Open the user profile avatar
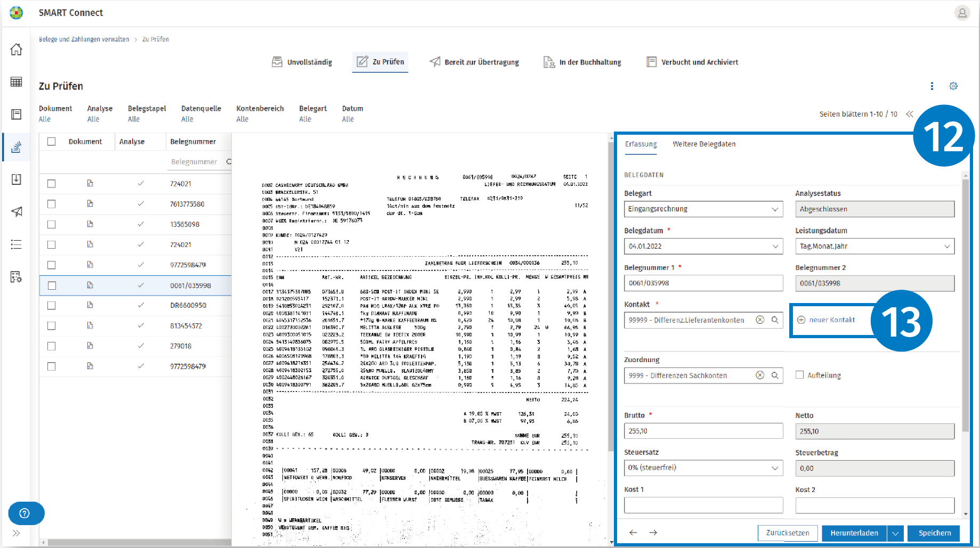The width and height of the screenshot is (980, 548). 962,13
